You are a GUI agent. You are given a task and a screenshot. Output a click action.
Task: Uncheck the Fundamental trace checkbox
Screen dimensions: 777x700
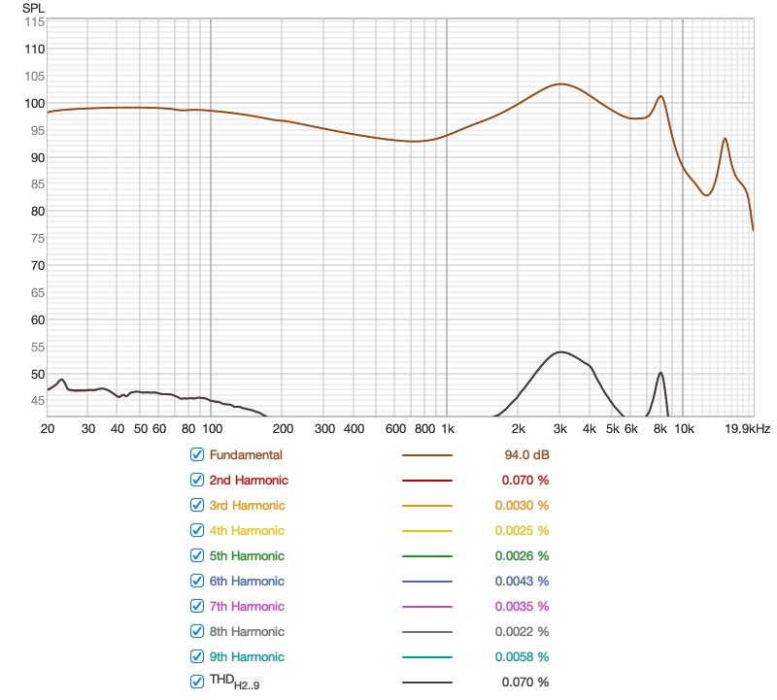tap(197, 454)
